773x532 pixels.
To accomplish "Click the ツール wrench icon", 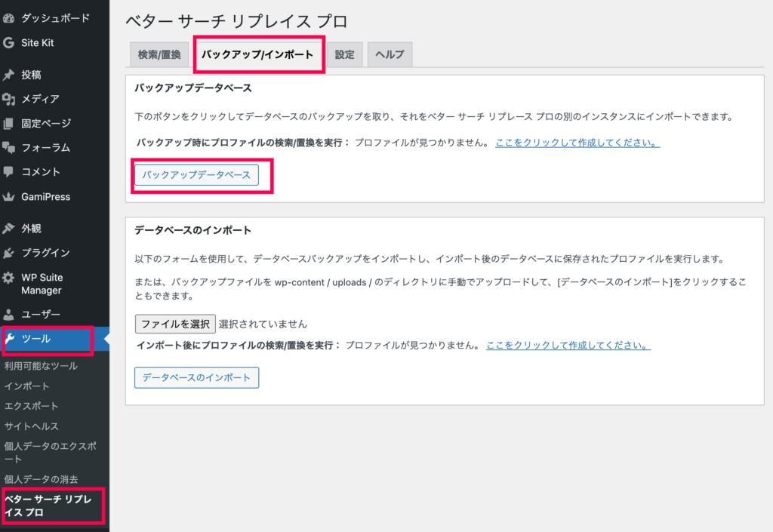I will tap(9, 338).
